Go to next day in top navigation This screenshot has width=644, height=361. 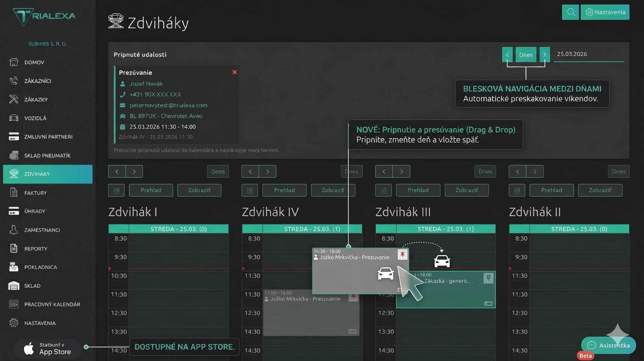(x=545, y=55)
